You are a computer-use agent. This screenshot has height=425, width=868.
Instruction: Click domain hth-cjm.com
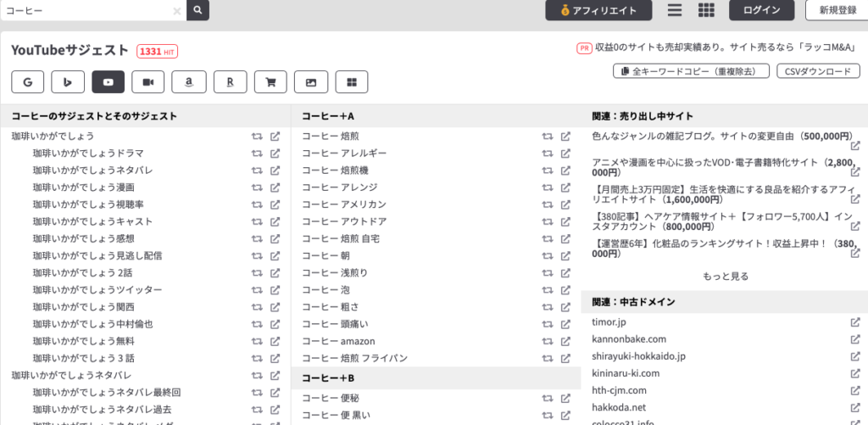[619, 391]
